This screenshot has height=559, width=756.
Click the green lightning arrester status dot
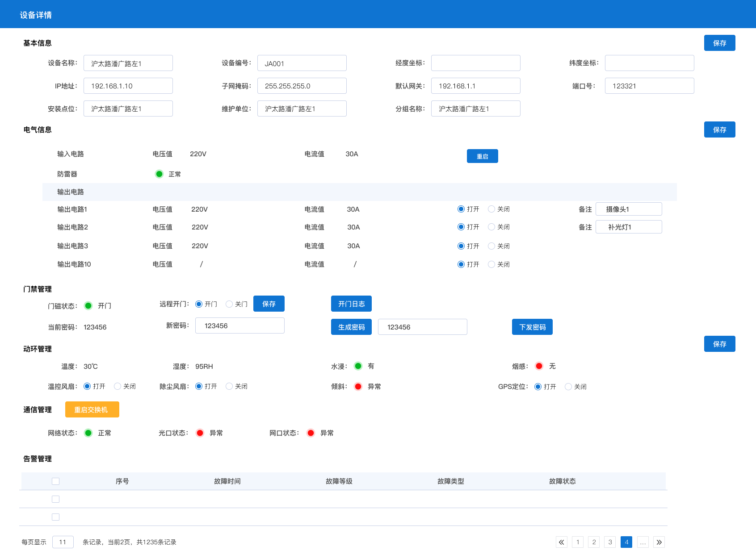(159, 174)
